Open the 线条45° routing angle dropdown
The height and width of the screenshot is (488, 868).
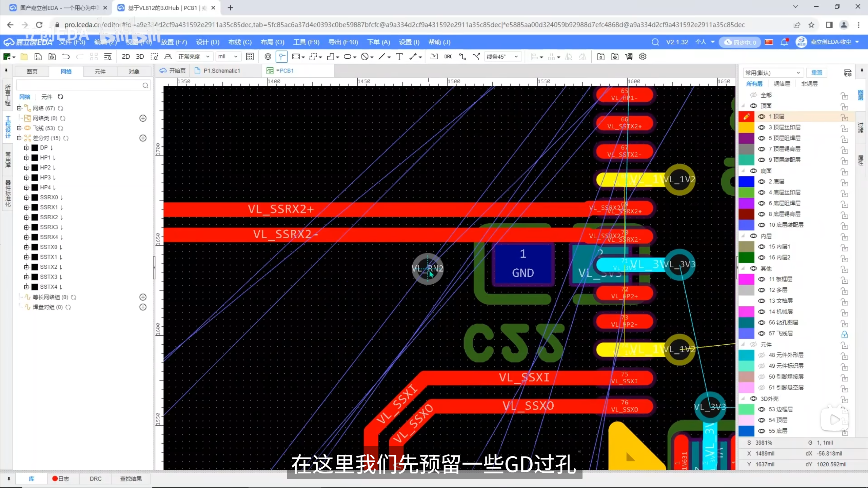pos(502,57)
